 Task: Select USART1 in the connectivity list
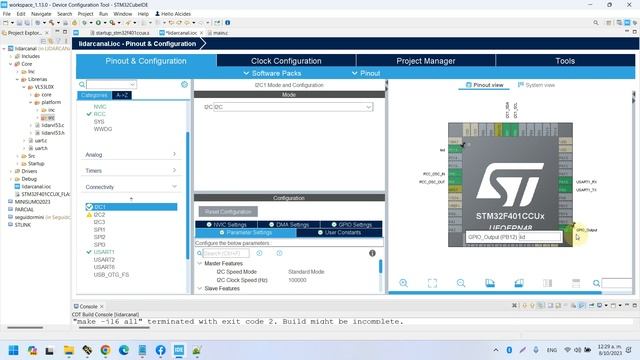click(x=104, y=252)
